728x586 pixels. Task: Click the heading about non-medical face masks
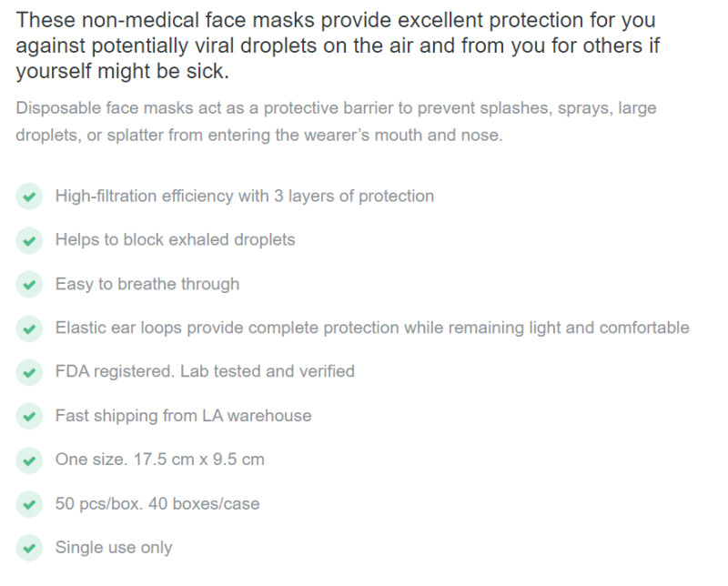(338, 45)
